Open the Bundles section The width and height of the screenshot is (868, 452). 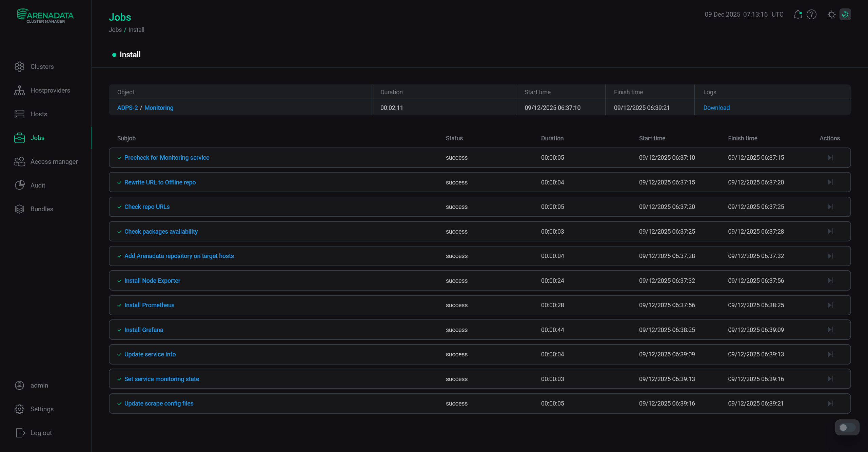coord(41,209)
